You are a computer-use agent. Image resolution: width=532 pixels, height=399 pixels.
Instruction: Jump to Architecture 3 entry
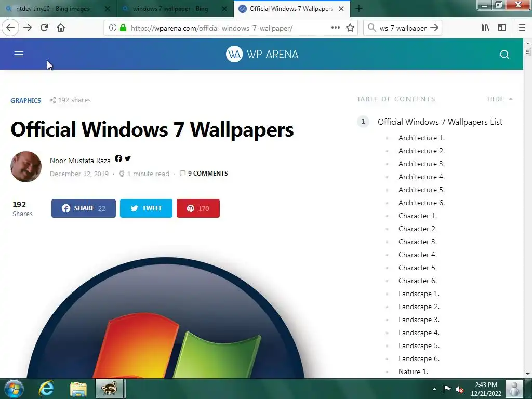[x=421, y=164]
